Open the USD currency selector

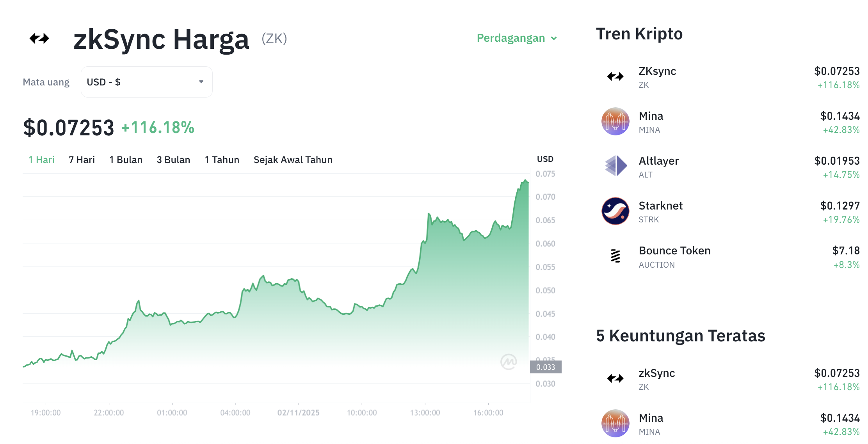146,82
